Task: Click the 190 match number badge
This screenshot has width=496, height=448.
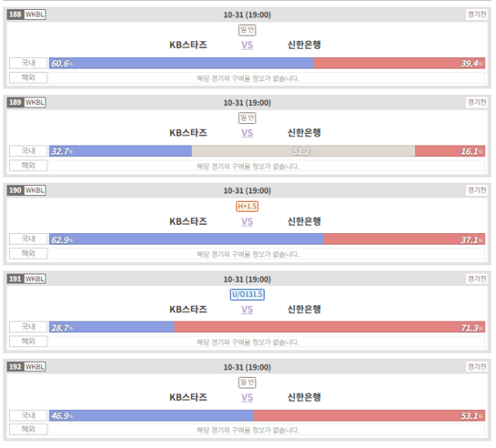Action: point(15,190)
